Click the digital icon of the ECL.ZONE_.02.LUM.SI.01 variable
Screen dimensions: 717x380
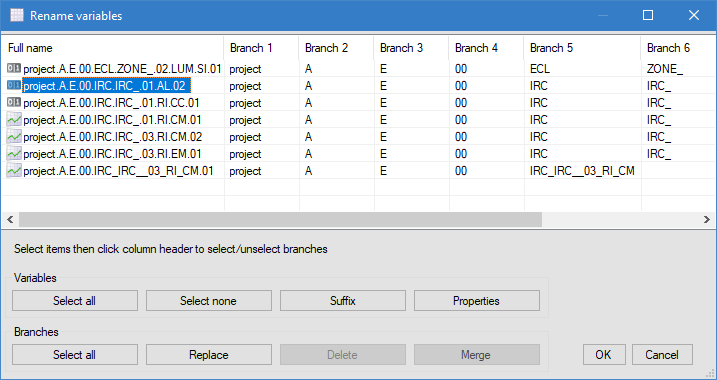[14, 69]
